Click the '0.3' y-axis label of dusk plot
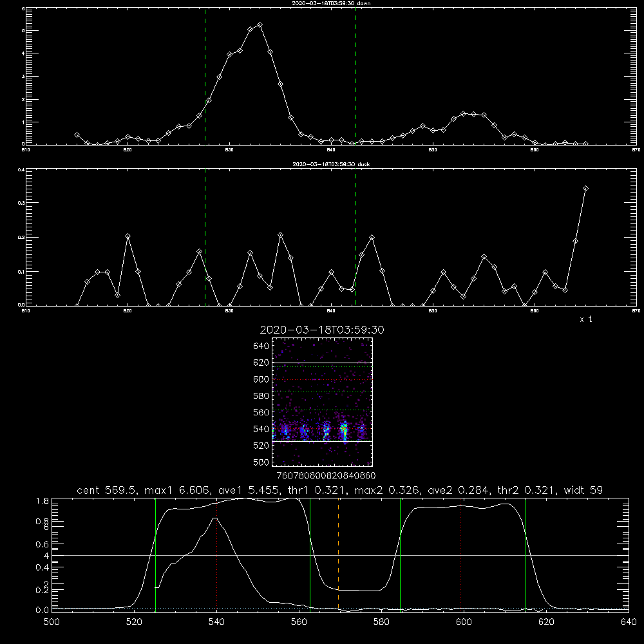The width and height of the screenshot is (644, 644). tap(21, 203)
